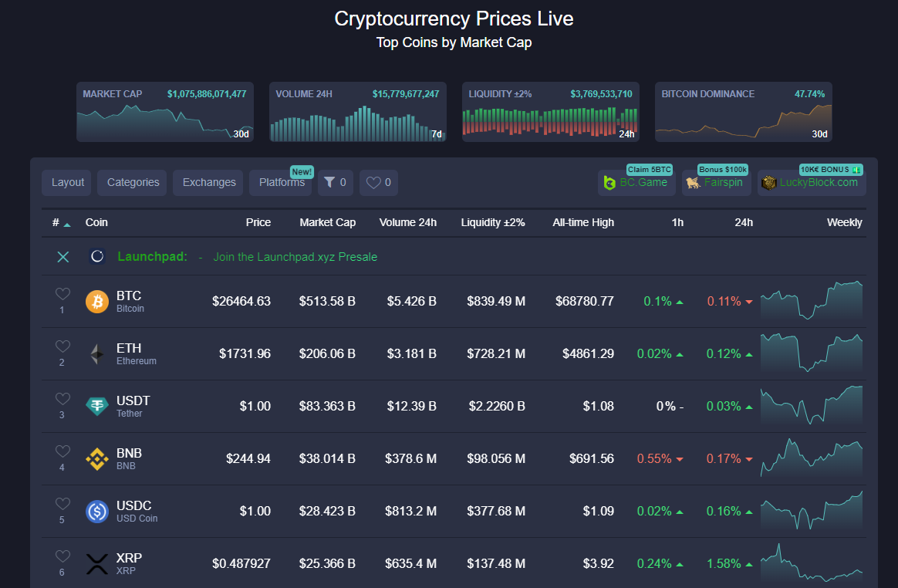898x588 pixels.
Task: Favorite BTC with its heart icon
Action: 62,294
